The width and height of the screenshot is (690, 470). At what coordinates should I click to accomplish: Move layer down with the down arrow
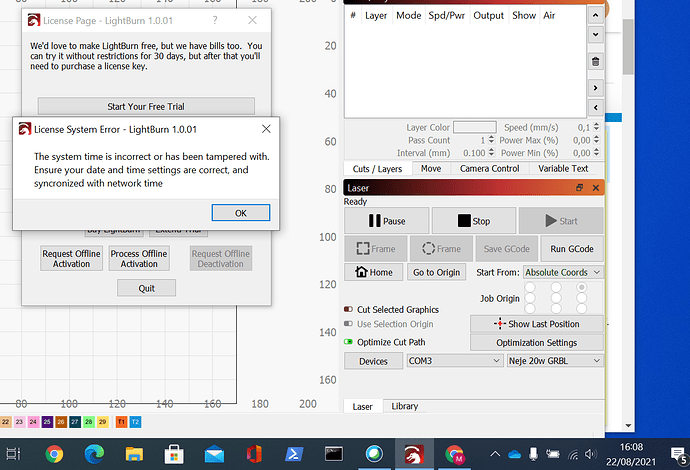(595, 34)
